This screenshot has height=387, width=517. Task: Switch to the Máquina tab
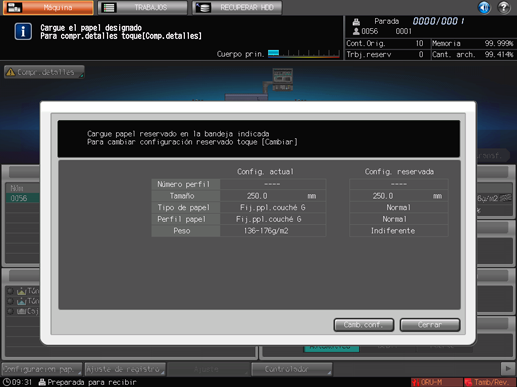(48, 7)
